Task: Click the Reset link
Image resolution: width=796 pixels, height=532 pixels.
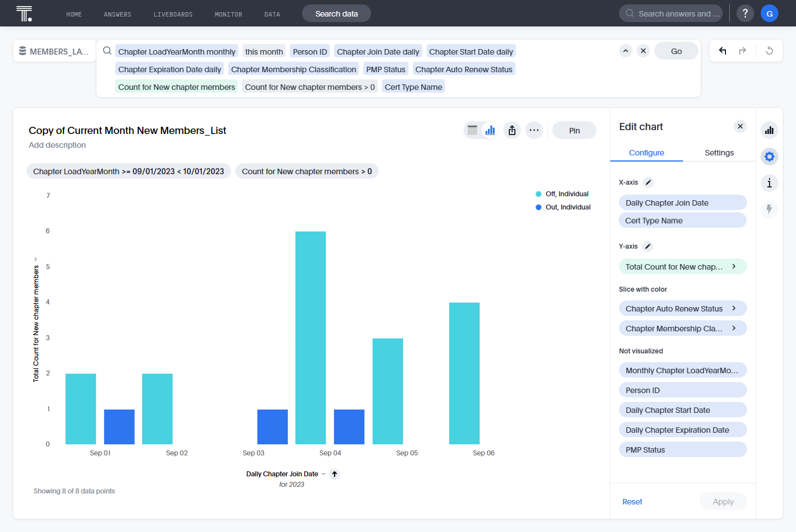Action: 632,502
